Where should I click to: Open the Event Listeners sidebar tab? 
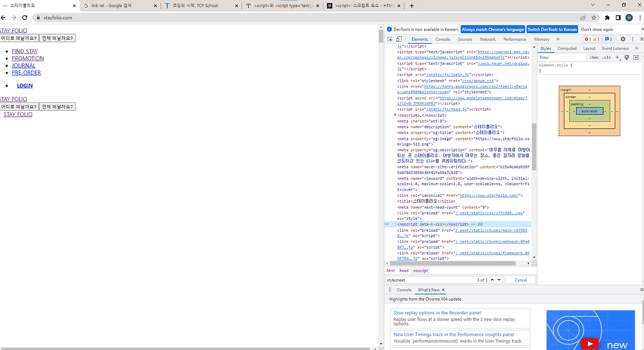tap(615, 48)
